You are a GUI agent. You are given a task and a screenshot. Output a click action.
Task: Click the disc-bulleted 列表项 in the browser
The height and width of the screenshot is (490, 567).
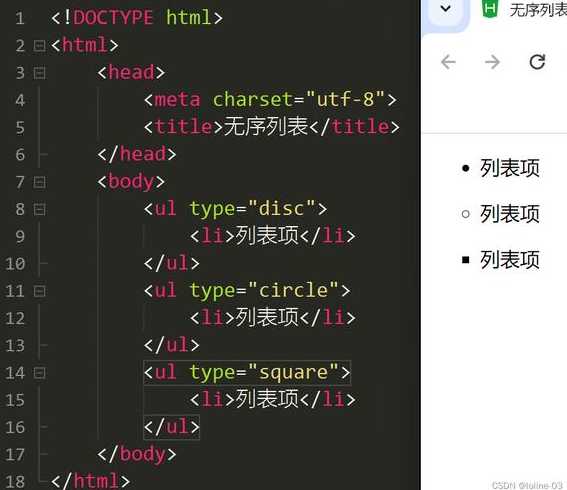pyautogui.click(x=510, y=168)
